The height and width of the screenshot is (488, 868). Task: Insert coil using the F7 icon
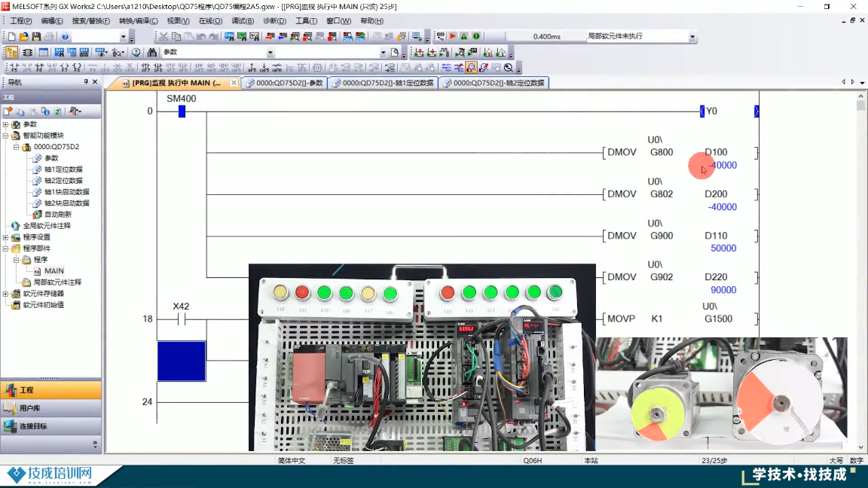pos(64,68)
